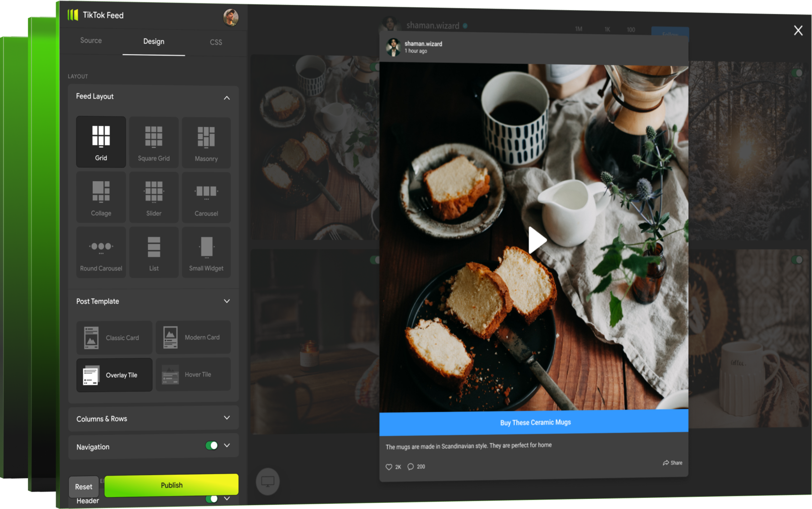
Task: Open the Source tab
Action: pyautogui.click(x=91, y=41)
